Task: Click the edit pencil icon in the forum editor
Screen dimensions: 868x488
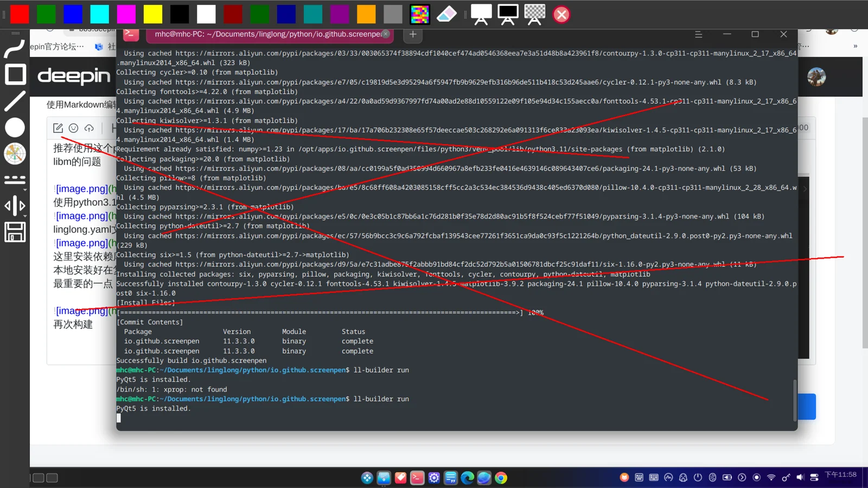Action: pos(58,128)
